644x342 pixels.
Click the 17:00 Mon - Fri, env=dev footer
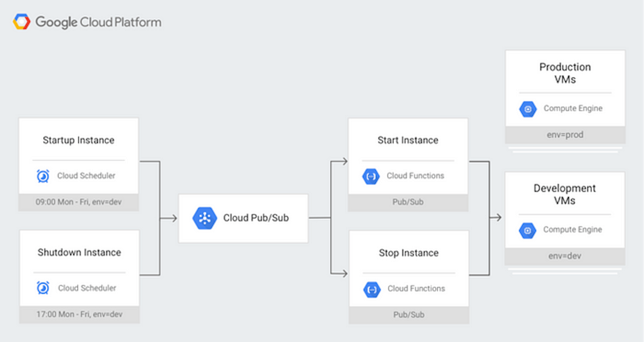79,315
